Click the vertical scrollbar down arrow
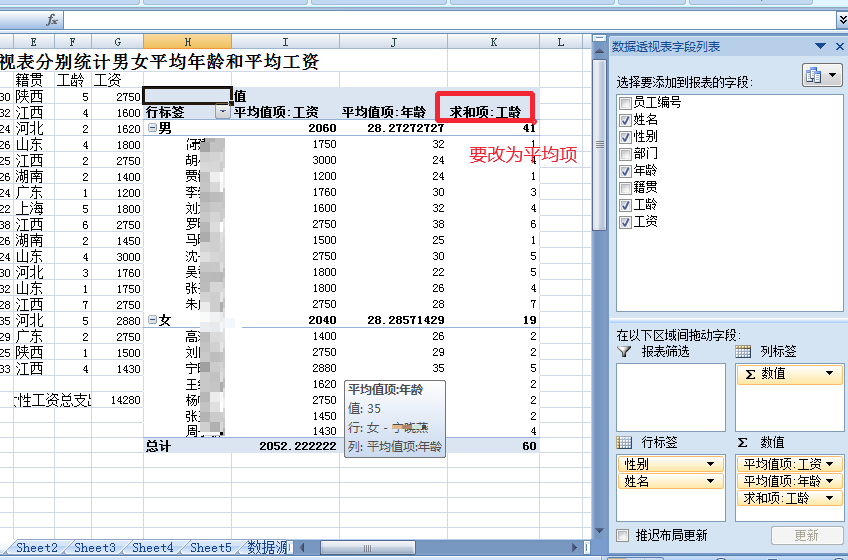Viewport: 848px width, 560px height. tap(599, 531)
